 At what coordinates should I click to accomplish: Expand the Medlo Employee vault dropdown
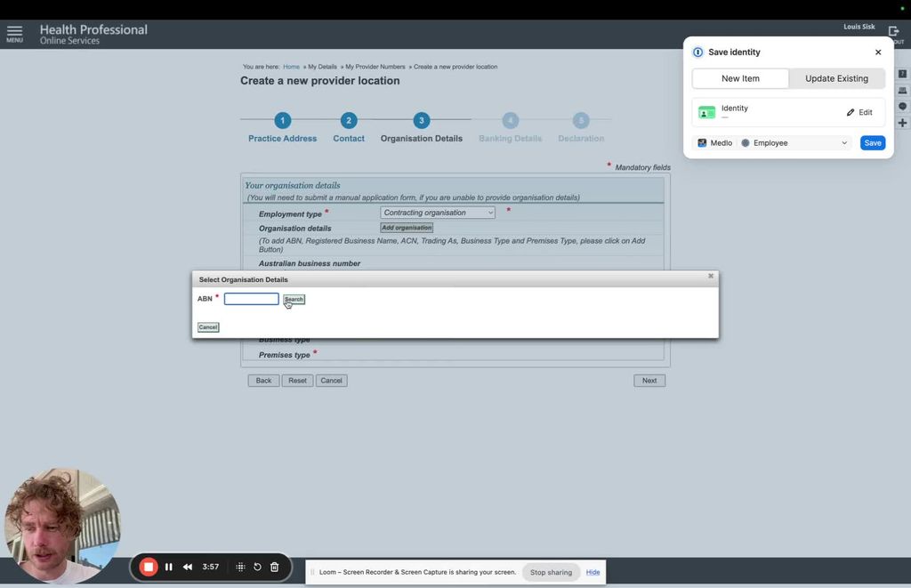tap(794, 142)
